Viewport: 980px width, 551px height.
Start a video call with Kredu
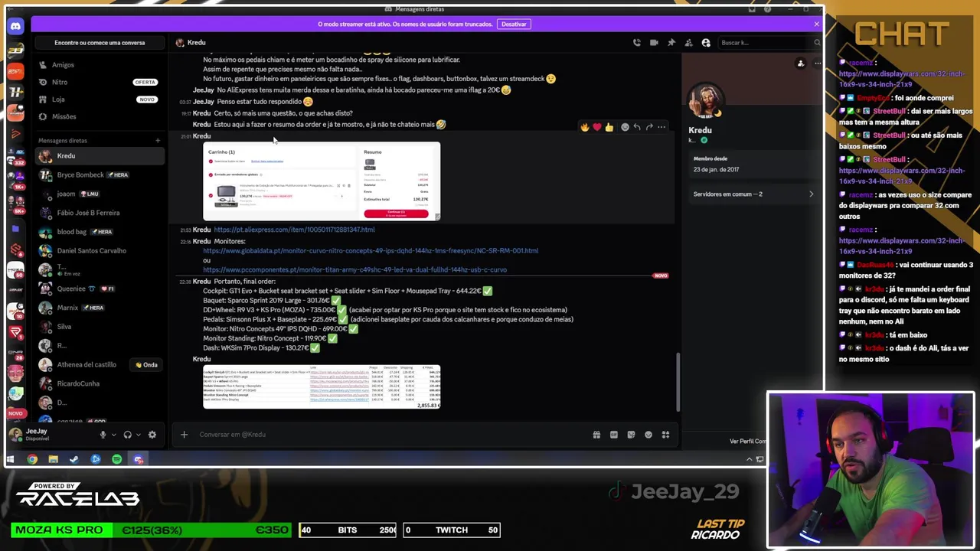654,43
